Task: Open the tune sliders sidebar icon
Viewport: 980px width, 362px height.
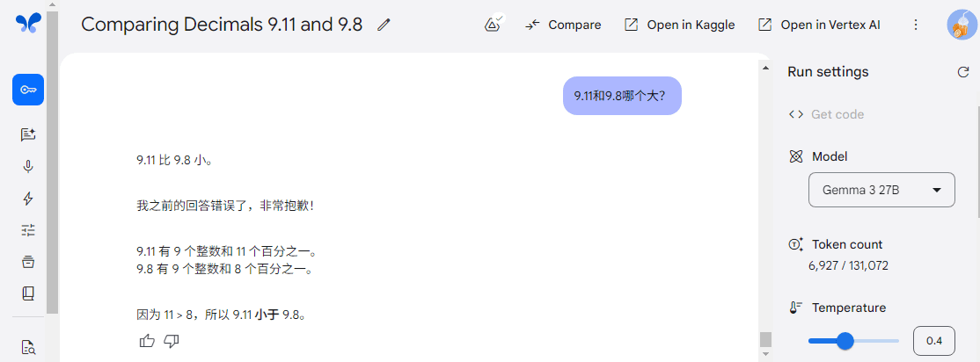Action: pos(28,230)
